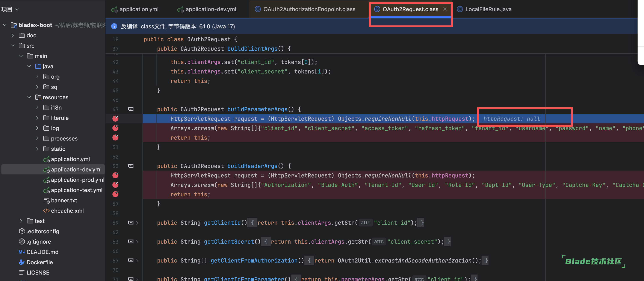Collapse the main folder

click(21, 56)
